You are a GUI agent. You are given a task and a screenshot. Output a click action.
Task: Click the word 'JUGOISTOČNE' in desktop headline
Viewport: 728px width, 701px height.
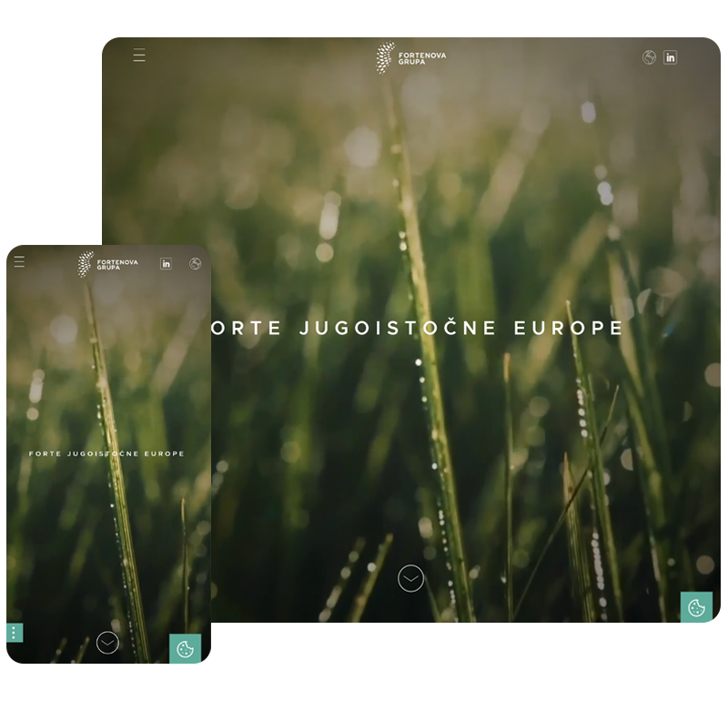399,329
